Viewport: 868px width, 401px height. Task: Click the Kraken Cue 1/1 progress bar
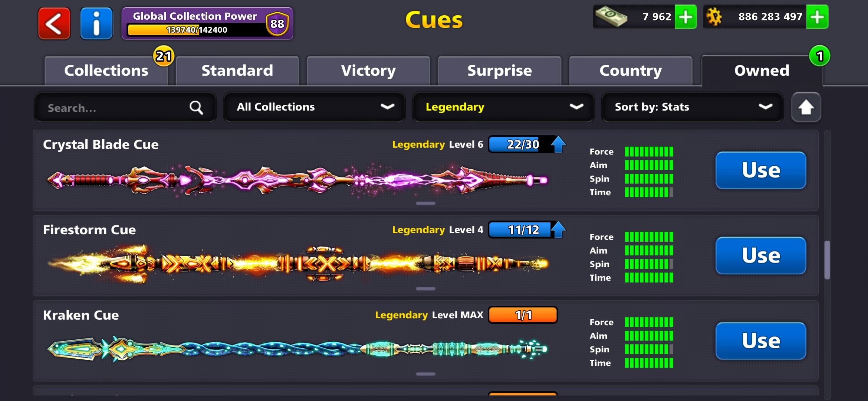click(x=523, y=315)
